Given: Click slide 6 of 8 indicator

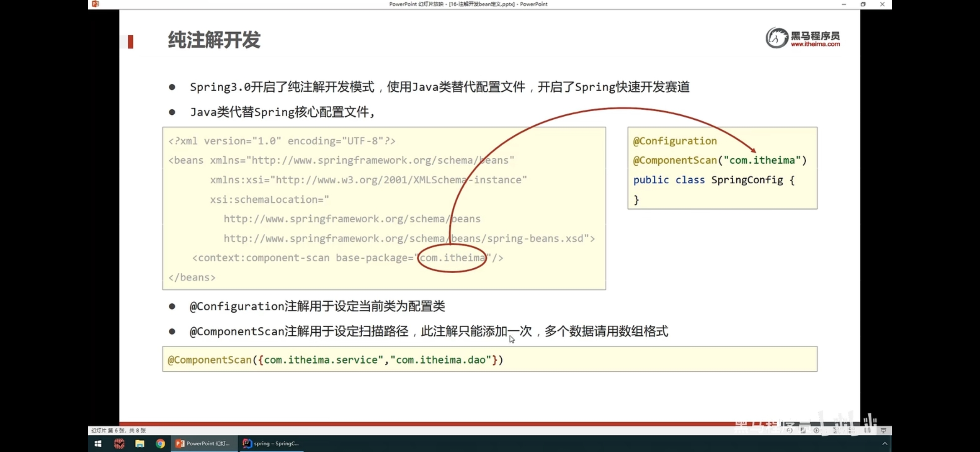Looking at the screenshot, I should tap(119, 430).
